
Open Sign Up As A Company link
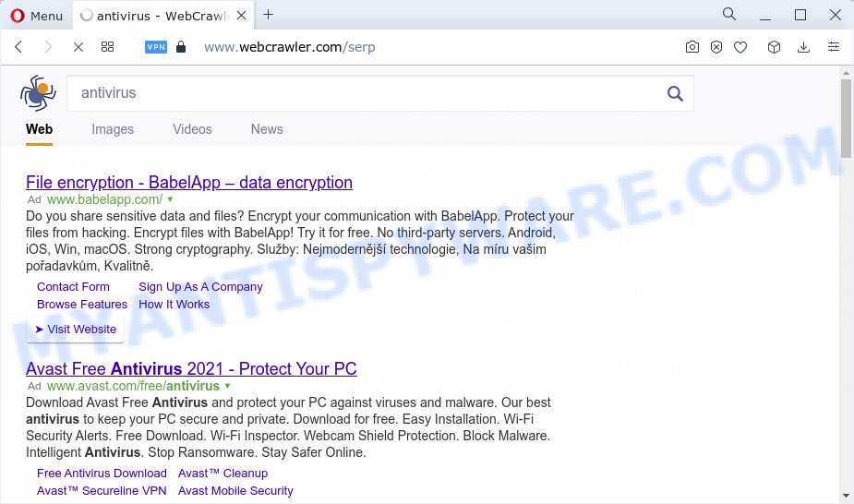[x=200, y=287]
